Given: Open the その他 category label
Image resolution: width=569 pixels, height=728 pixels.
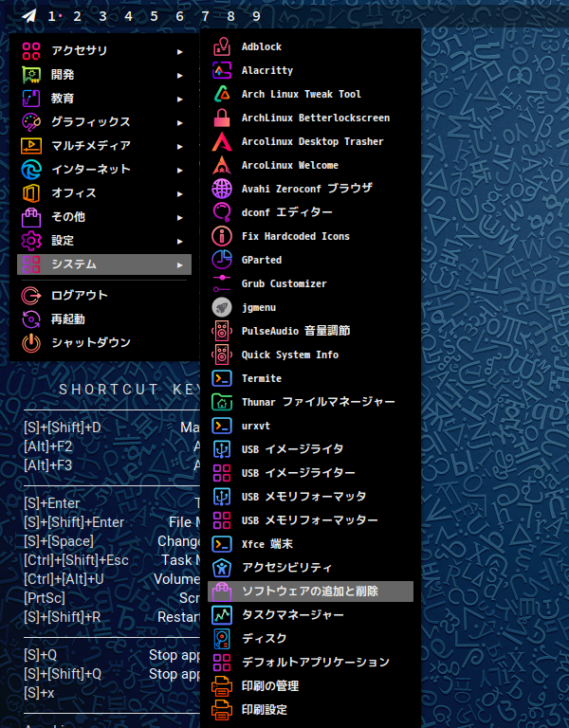Looking at the screenshot, I should click(68, 217).
